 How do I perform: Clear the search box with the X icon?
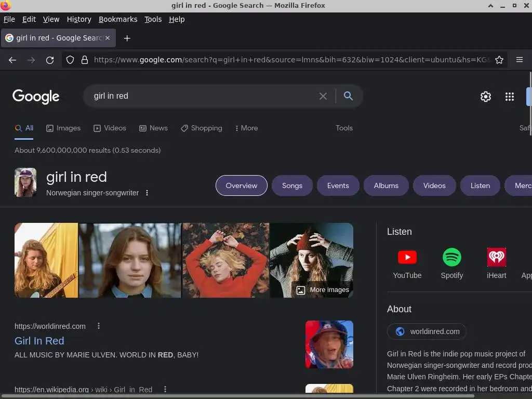pyautogui.click(x=323, y=96)
